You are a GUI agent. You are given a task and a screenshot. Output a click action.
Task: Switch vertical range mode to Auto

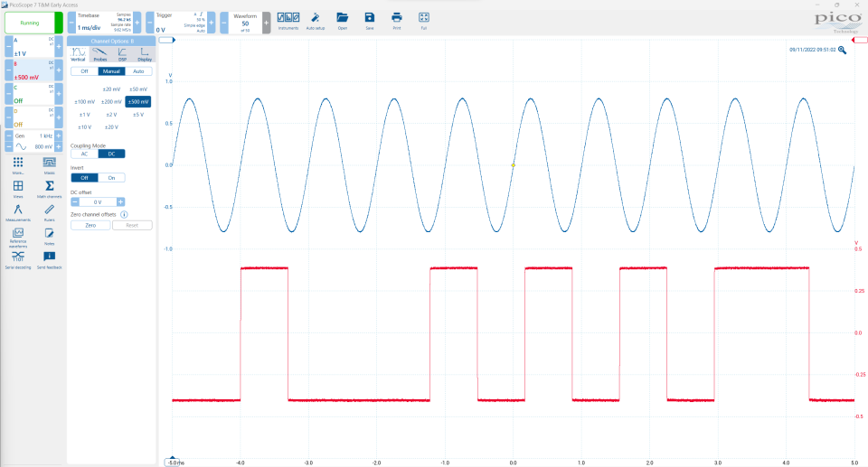(138, 70)
